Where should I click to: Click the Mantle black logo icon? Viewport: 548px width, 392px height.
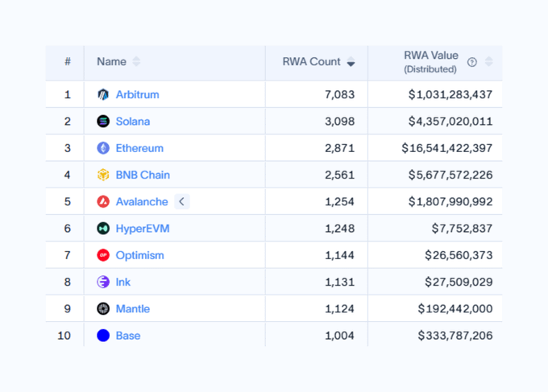[x=103, y=308]
